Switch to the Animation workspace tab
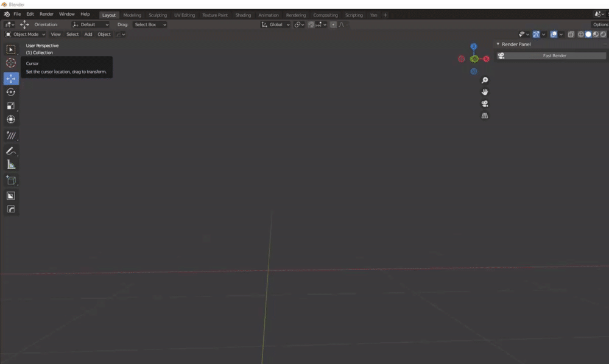This screenshot has width=609, height=364. tap(269, 15)
